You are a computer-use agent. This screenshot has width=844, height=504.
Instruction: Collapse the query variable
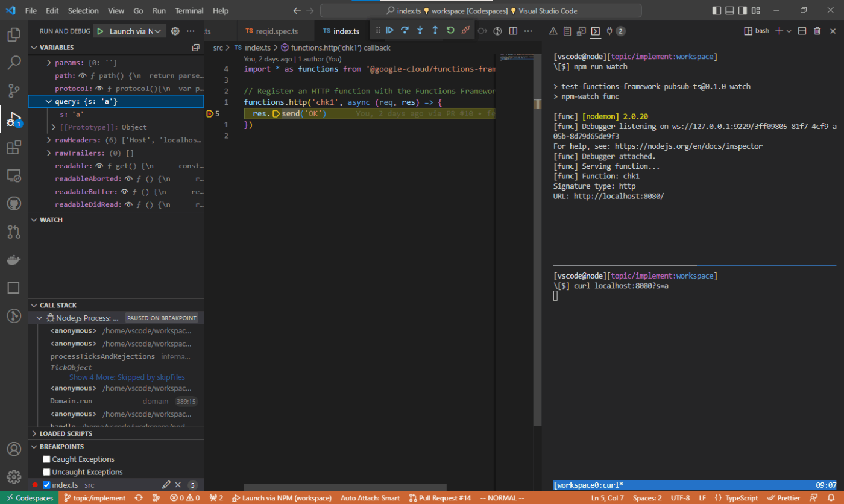(x=49, y=101)
